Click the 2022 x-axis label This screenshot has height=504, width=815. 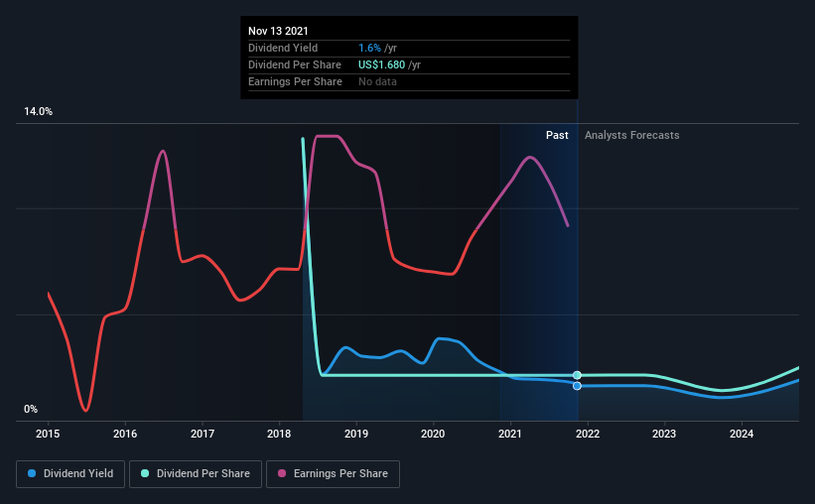[588, 434]
